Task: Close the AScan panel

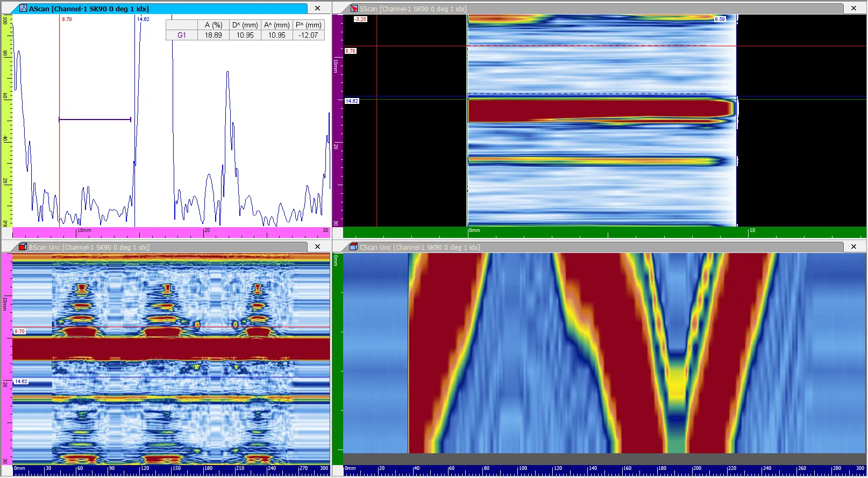Action: pyautogui.click(x=318, y=8)
